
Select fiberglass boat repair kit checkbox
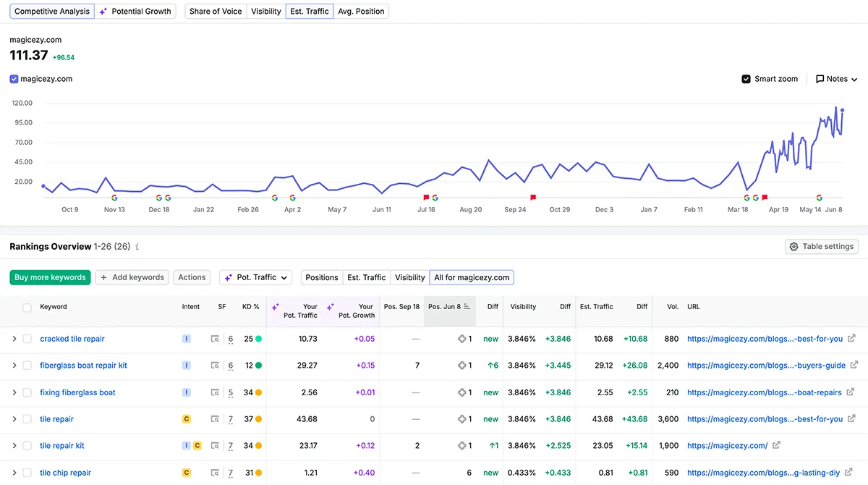pyautogui.click(x=27, y=366)
